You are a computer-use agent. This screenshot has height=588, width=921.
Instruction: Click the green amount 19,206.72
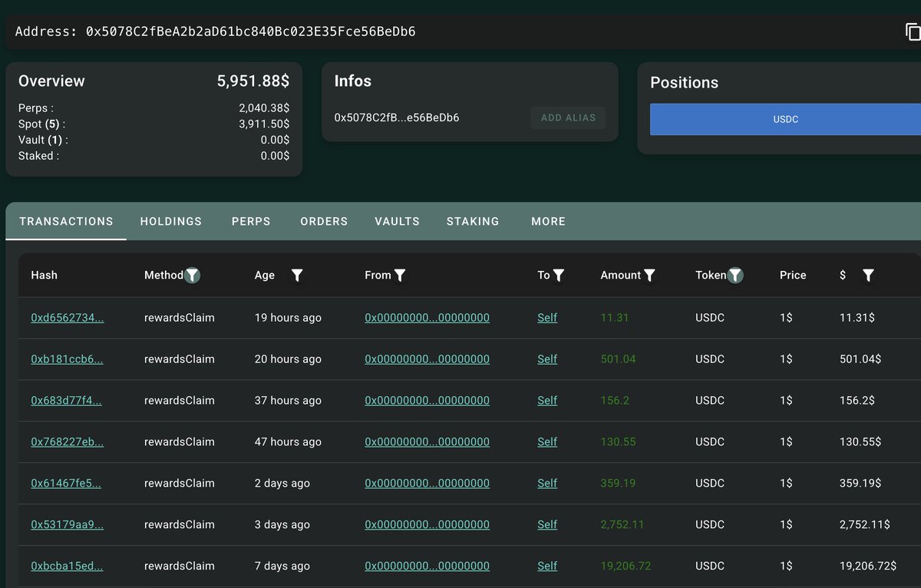click(x=626, y=567)
